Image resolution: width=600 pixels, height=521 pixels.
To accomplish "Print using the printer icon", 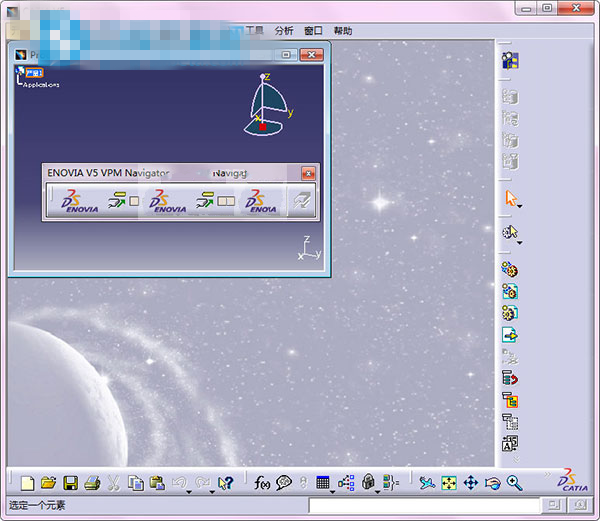I will click(x=92, y=483).
